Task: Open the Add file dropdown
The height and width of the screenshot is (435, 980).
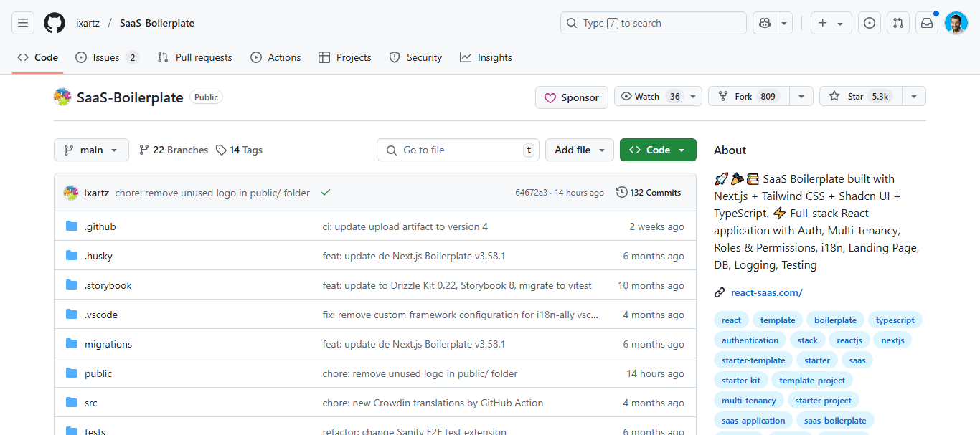Action: coord(580,150)
